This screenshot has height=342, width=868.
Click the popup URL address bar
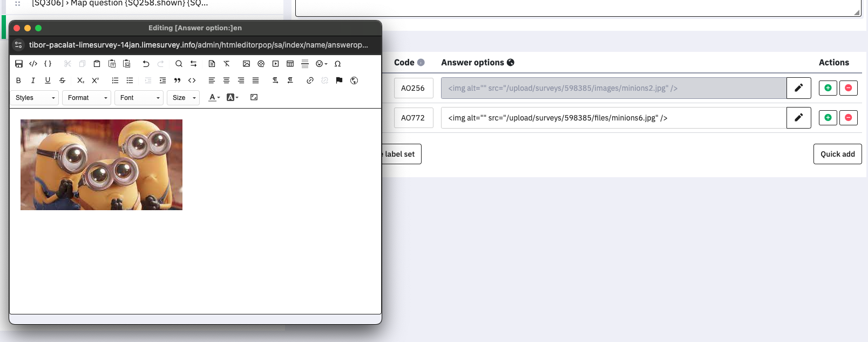(199, 45)
